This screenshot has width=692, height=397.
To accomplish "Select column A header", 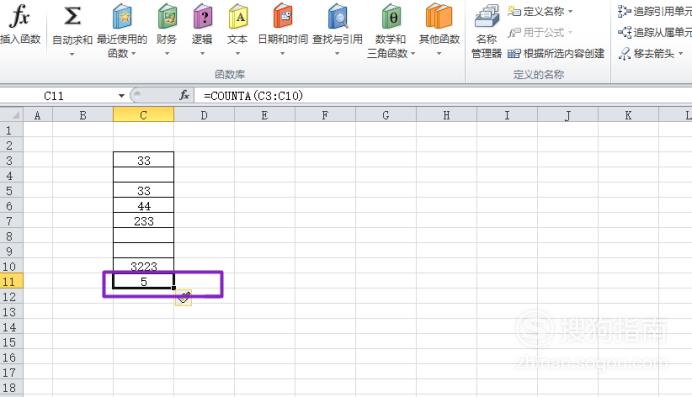I will point(38,115).
